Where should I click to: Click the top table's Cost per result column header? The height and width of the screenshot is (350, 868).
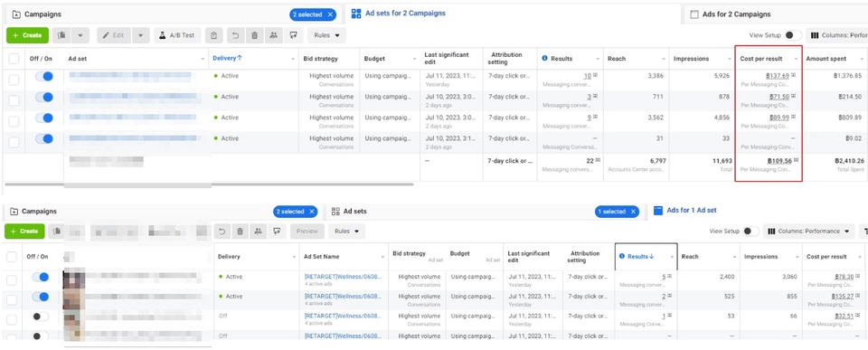tap(761, 59)
